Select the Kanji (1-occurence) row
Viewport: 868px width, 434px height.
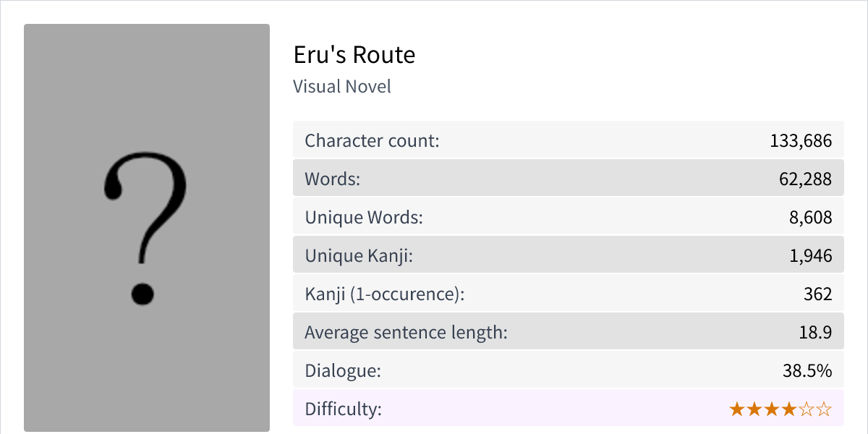click(568, 294)
